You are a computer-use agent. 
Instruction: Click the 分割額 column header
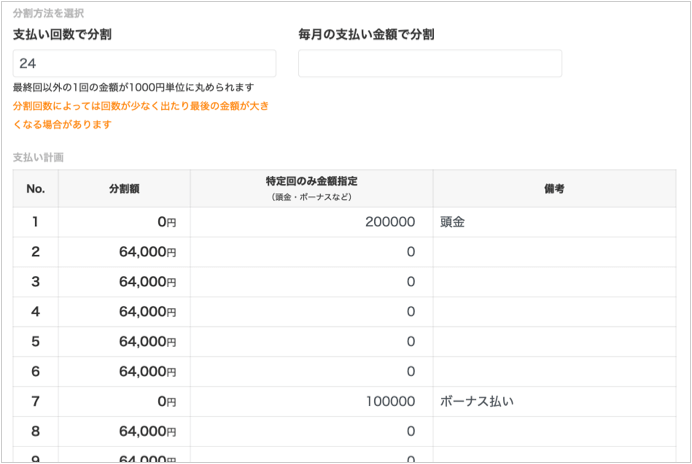tap(124, 188)
